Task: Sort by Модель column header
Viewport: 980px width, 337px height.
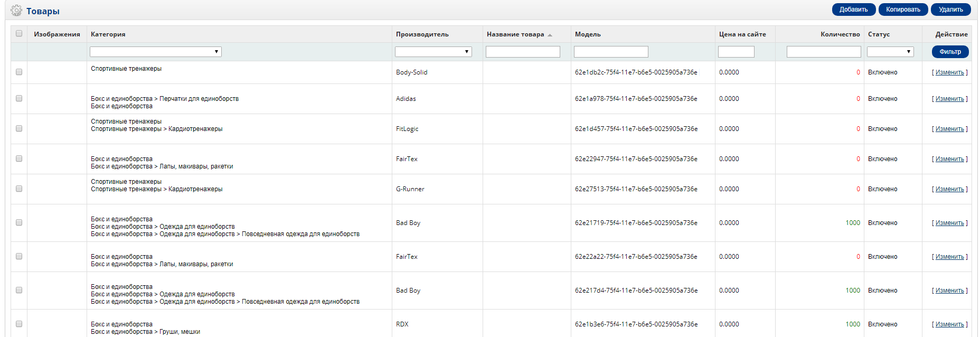Action: 588,34
